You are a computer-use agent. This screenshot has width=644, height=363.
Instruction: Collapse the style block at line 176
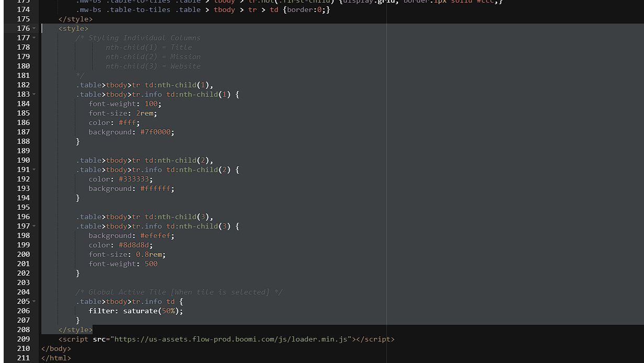34,28
